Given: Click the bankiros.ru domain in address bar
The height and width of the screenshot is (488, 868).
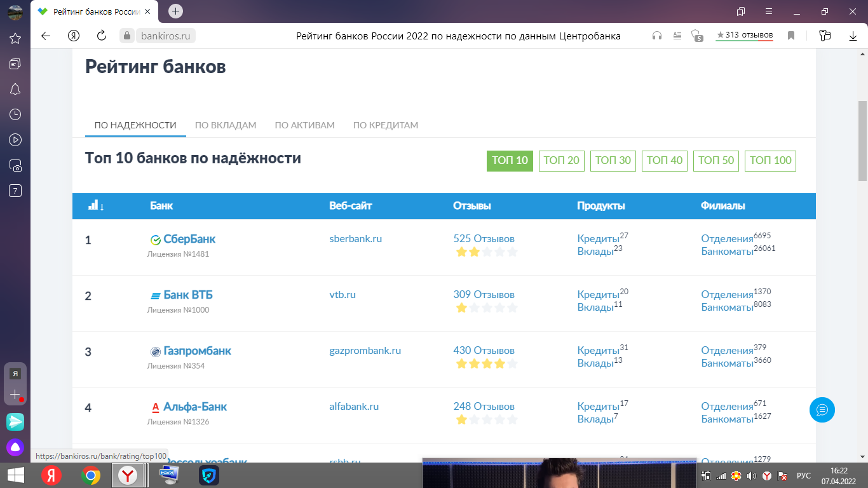Looking at the screenshot, I should click(166, 36).
